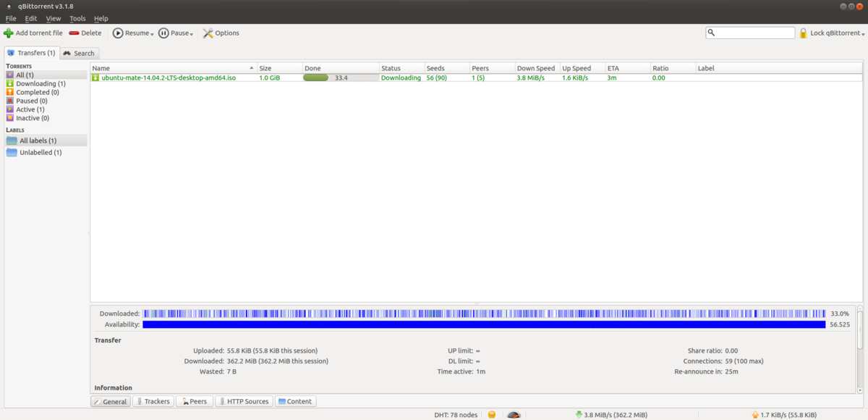Open the View menu
Viewport: 868px width, 420px height.
click(x=54, y=18)
